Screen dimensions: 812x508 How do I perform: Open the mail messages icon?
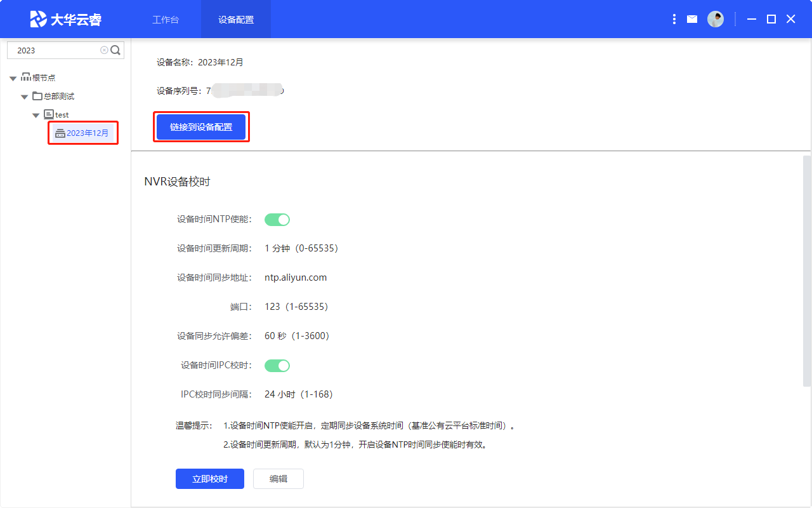(x=692, y=20)
